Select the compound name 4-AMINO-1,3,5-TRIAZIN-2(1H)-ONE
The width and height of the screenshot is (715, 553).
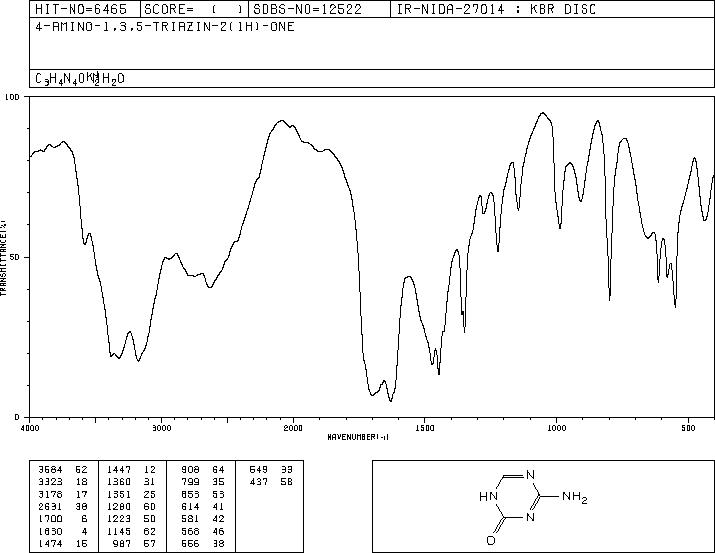point(165,26)
